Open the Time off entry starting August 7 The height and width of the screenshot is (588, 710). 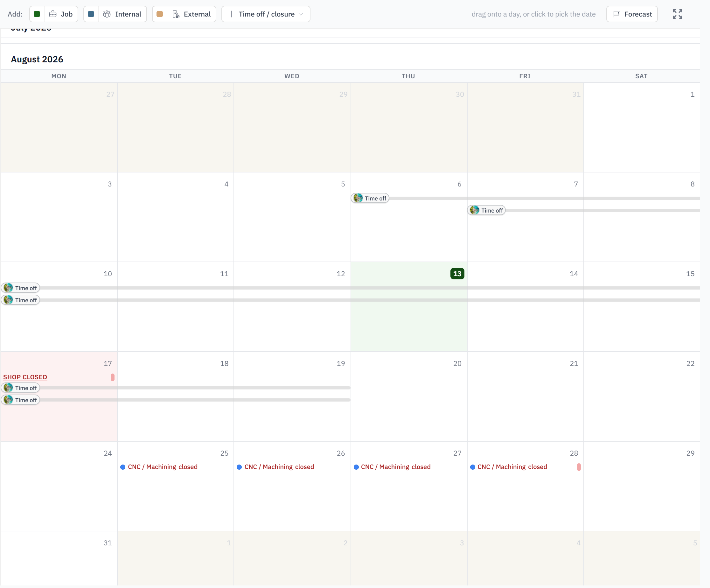tap(486, 210)
